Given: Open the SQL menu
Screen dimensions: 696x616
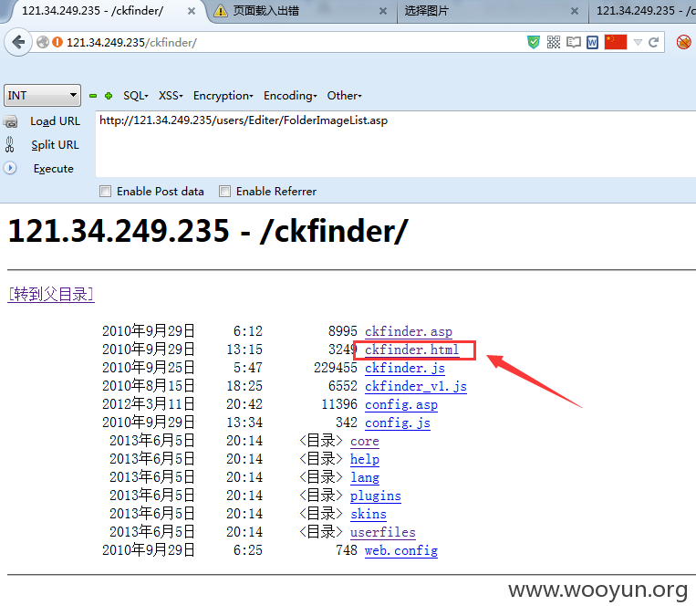Looking at the screenshot, I should 135,96.
